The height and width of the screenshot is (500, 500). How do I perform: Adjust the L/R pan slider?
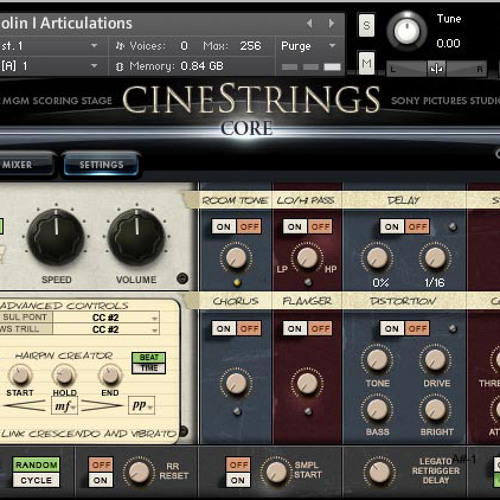(x=436, y=69)
